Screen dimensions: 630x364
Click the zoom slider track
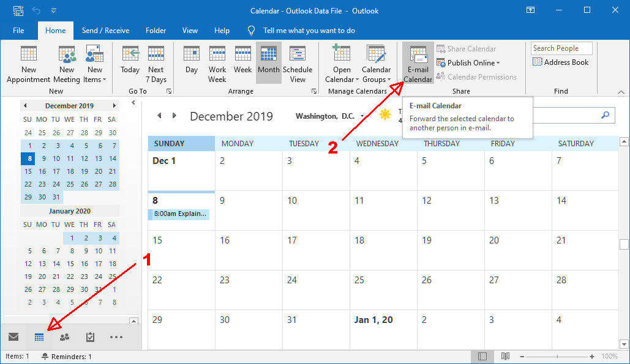(x=557, y=357)
